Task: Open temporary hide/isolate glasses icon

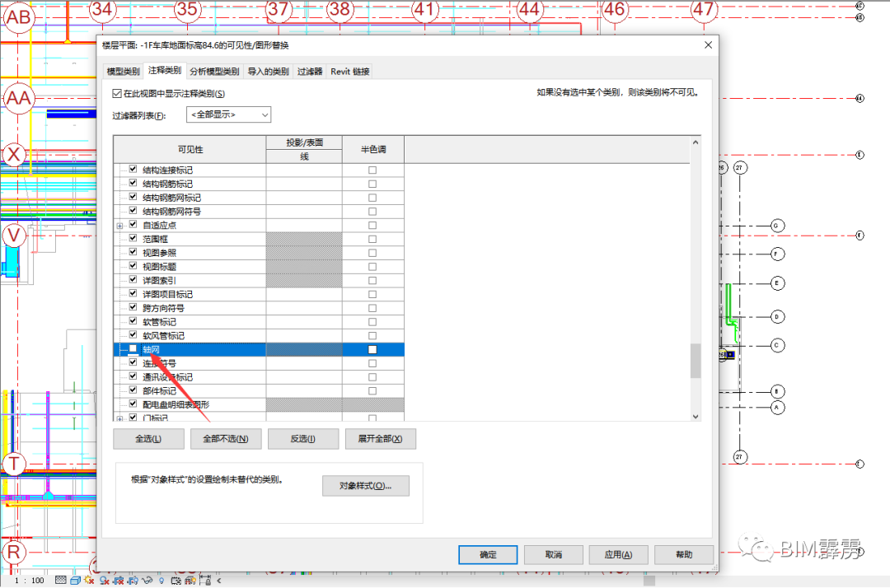Action: [x=147, y=581]
